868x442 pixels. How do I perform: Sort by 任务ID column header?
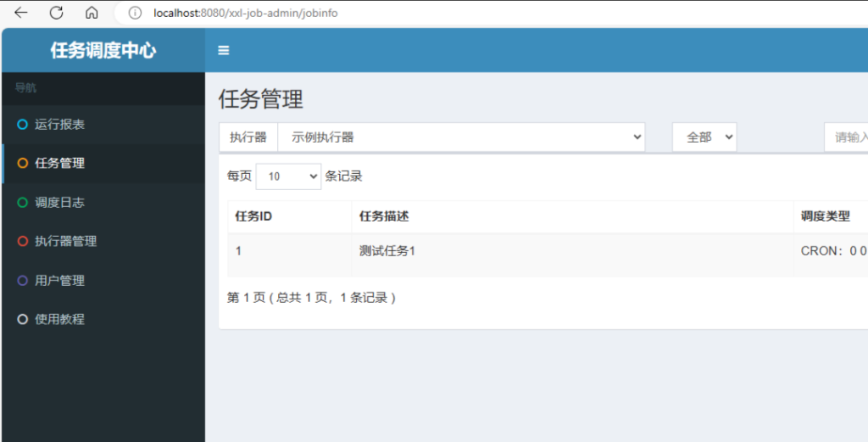point(290,216)
